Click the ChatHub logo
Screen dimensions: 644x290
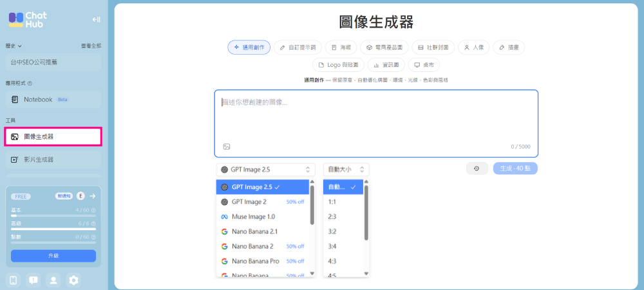[x=28, y=19]
